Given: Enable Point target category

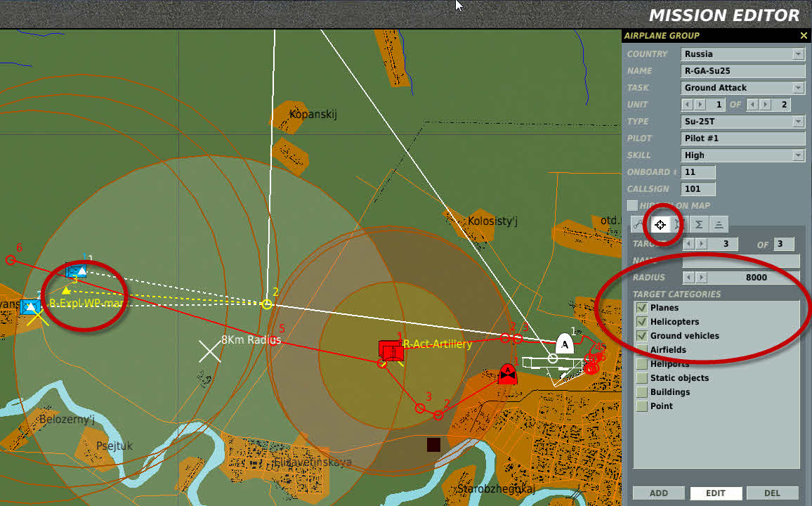Looking at the screenshot, I should tap(642, 406).
